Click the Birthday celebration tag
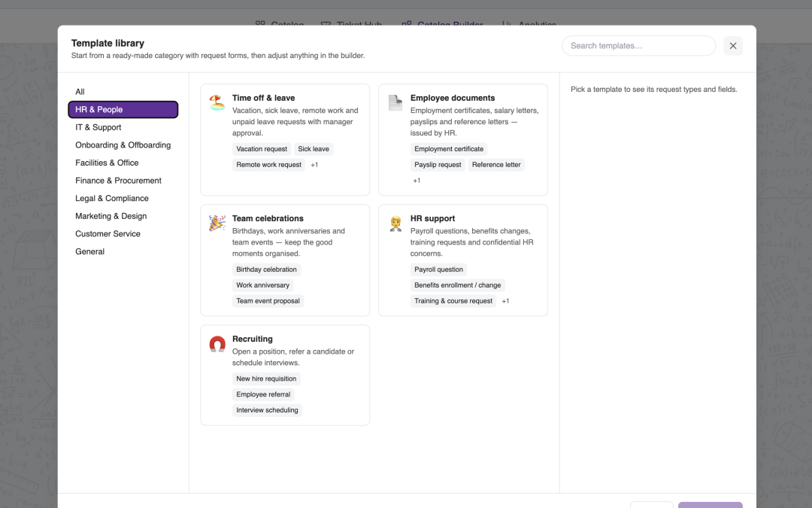The height and width of the screenshot is (508, 812). tap(266, 269)
